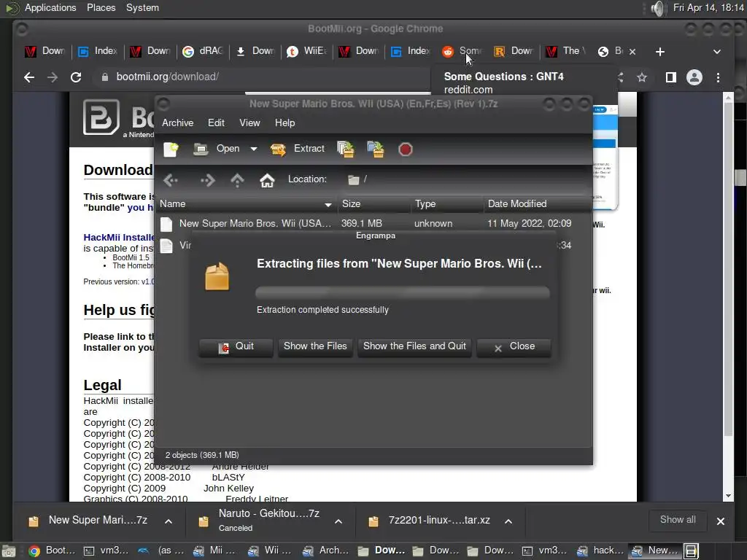Click Chrome's back navigation arrow
Screen dimensions: 747x560
pos(29,77)
